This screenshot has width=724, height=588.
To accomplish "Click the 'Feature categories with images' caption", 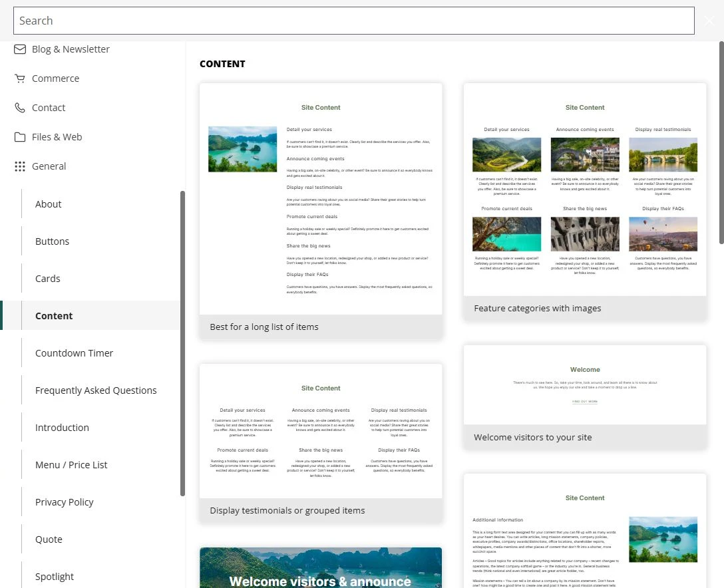I will tap(538, 309).
